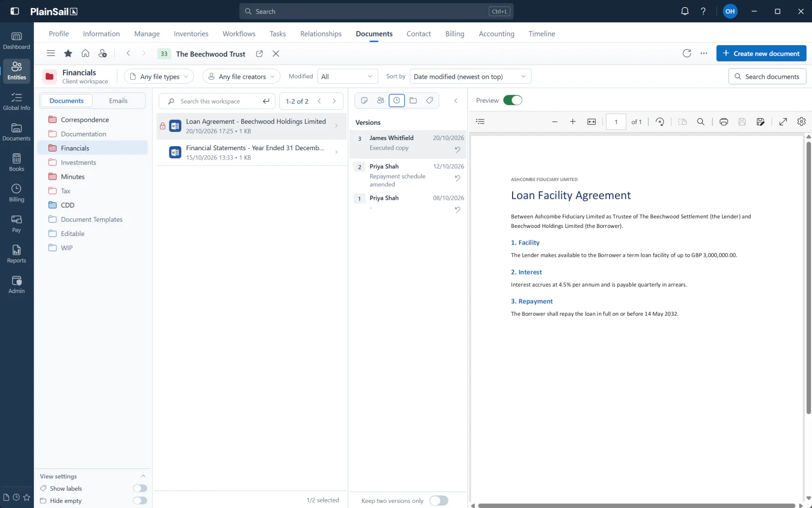Click the home icon in entity toolbar

pos(85,53)
